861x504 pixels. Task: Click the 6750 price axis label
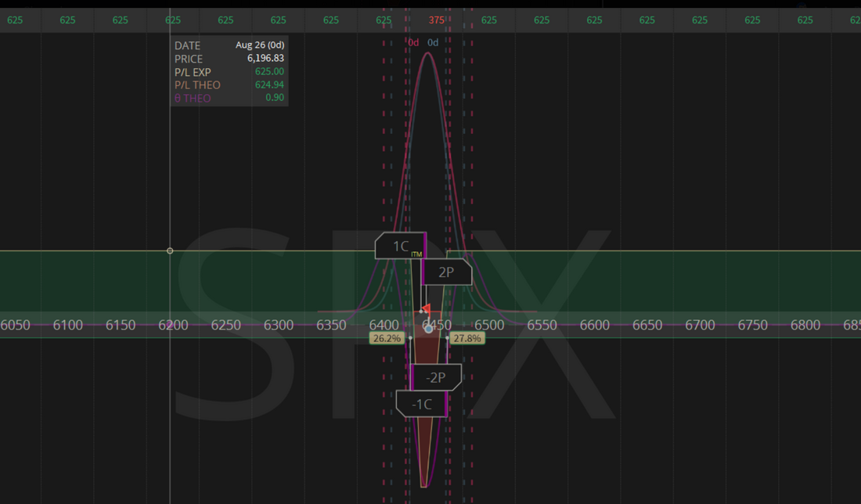point(753,325)
